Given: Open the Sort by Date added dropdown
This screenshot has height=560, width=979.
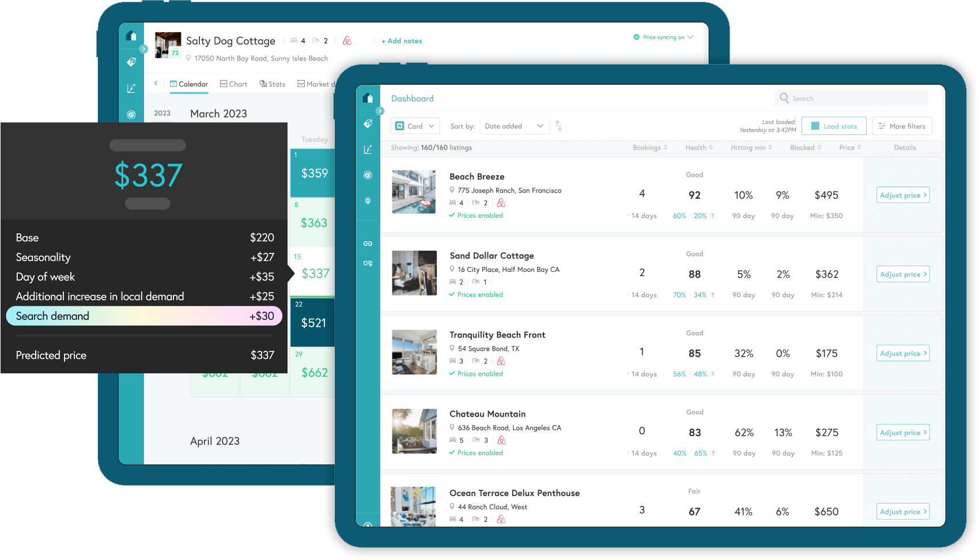Looking at the screenshot, I should (x=514, y=126).
